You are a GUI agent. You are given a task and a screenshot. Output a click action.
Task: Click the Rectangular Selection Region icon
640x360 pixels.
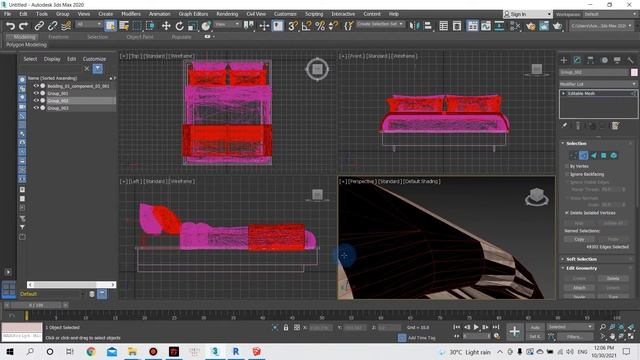click(x=137, y=26)
